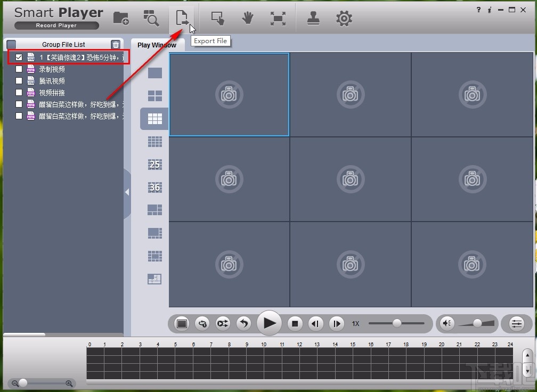Click the timeline zoom slider knob
This screenshot has height=392, width=537.
coord(23,383)
